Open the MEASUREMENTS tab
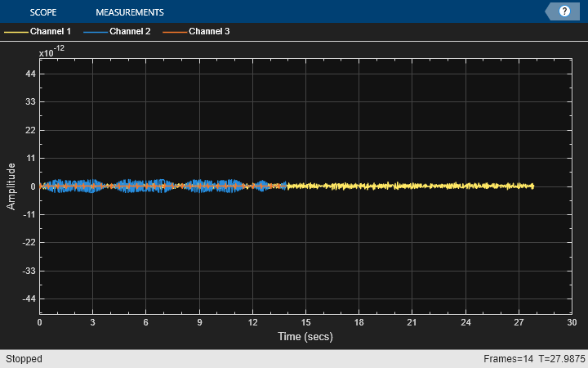The height and width of the screenshot is (368, 588). [129, 12]
